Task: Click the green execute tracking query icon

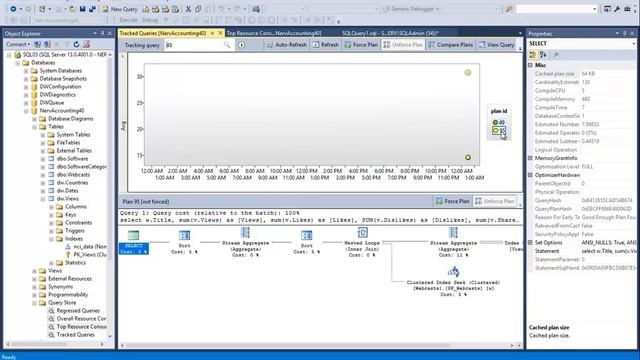Action: (x=242, y=45)
